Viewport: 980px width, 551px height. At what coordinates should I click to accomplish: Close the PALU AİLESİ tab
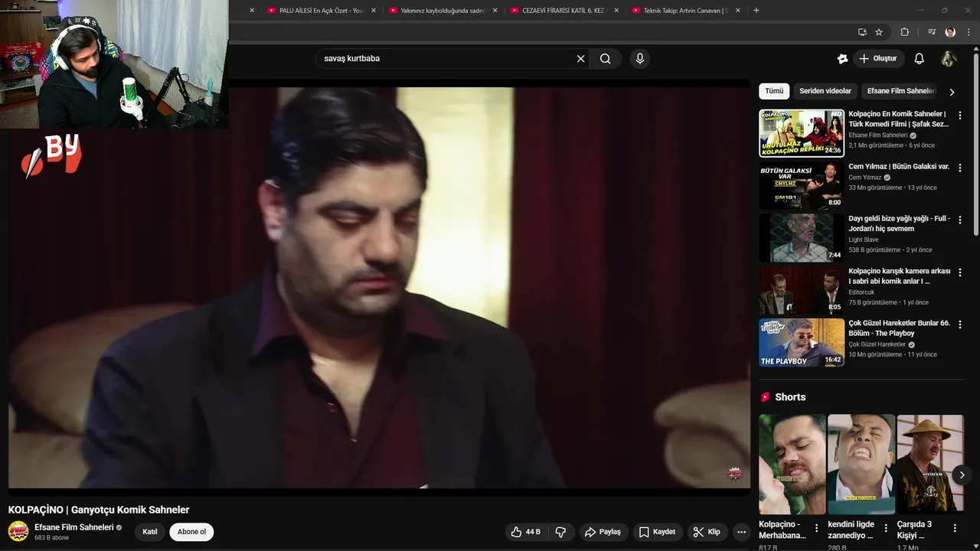coord(374,11)
